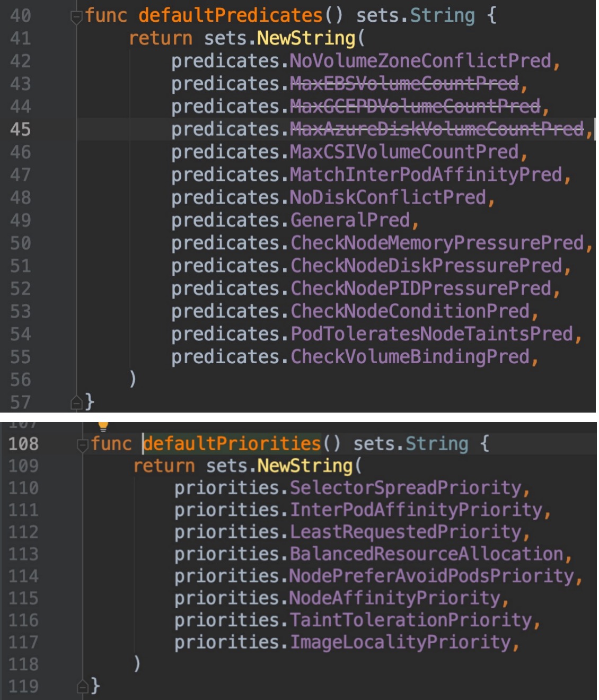This screenshot has width=599, height=700.
Task: Click the SelectorSpreadPriority identifier
Action: coord(406,488)
